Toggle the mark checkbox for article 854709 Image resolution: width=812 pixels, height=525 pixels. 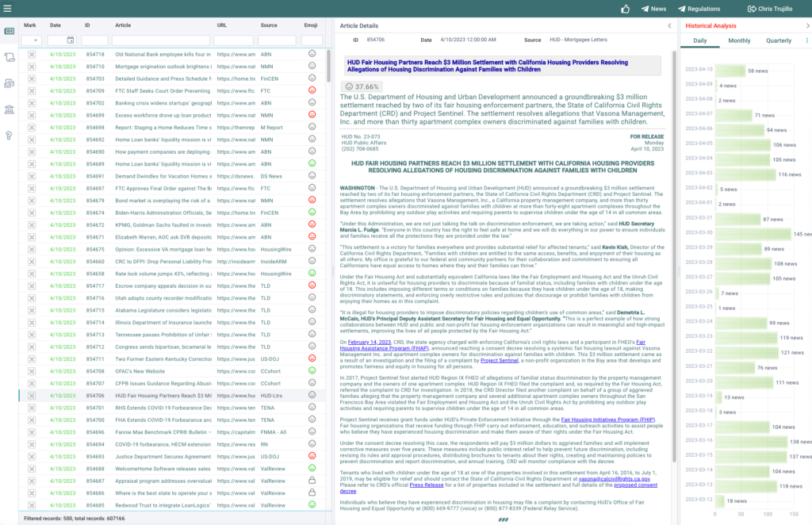(x=32, y=90)
